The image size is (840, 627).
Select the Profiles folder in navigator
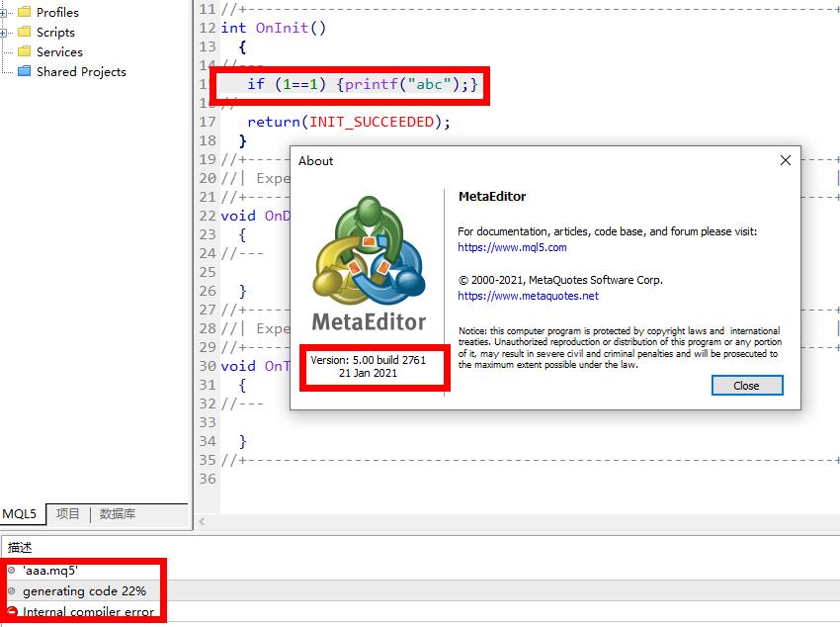[x=57, y=12]
